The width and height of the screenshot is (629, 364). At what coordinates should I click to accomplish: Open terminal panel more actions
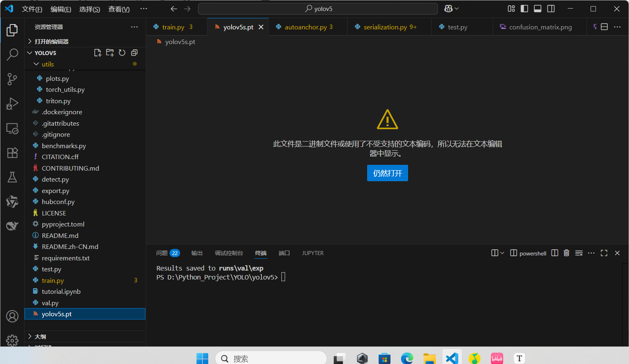click(591, 253)
